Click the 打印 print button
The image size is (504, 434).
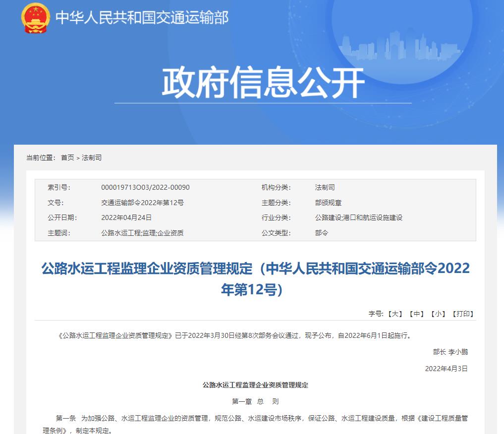pyautogui.click(x=463, y=314)
